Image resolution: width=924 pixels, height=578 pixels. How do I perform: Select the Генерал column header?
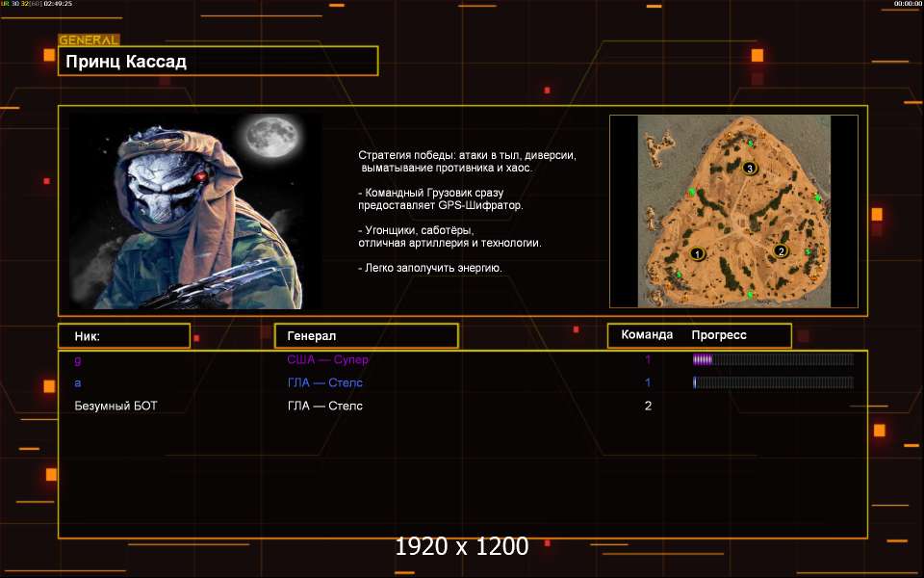[x=367, y=335]
